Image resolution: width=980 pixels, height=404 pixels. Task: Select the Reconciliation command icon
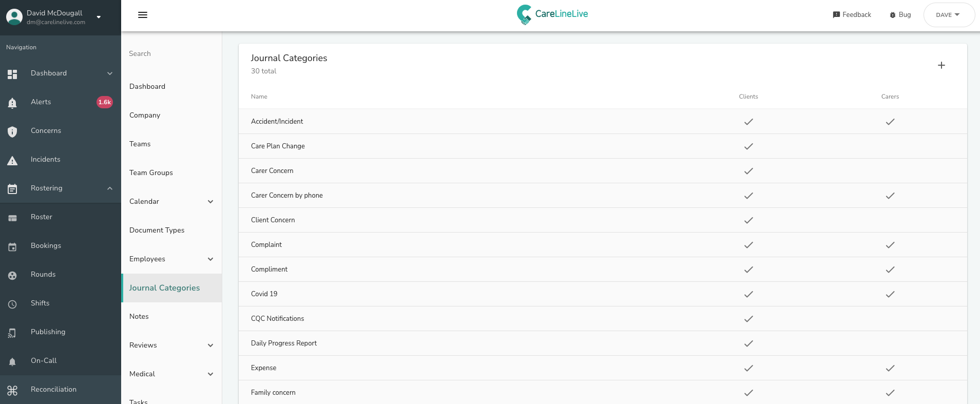pyautogui.click(x=12, y=390)
